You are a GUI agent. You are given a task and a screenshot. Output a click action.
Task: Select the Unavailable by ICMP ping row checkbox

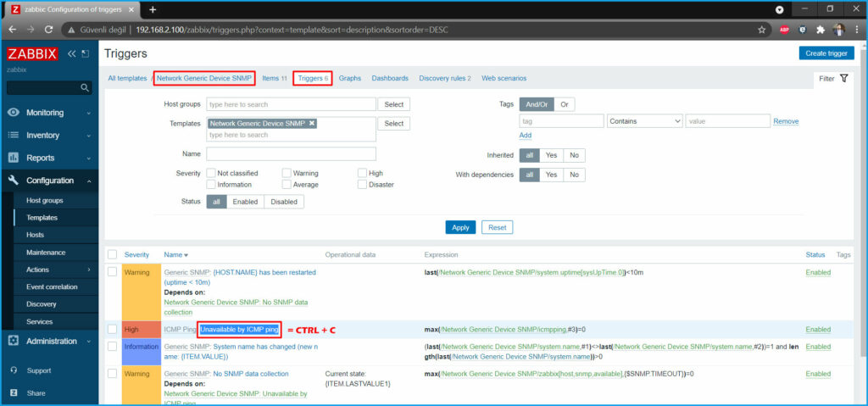click(113, 329)
